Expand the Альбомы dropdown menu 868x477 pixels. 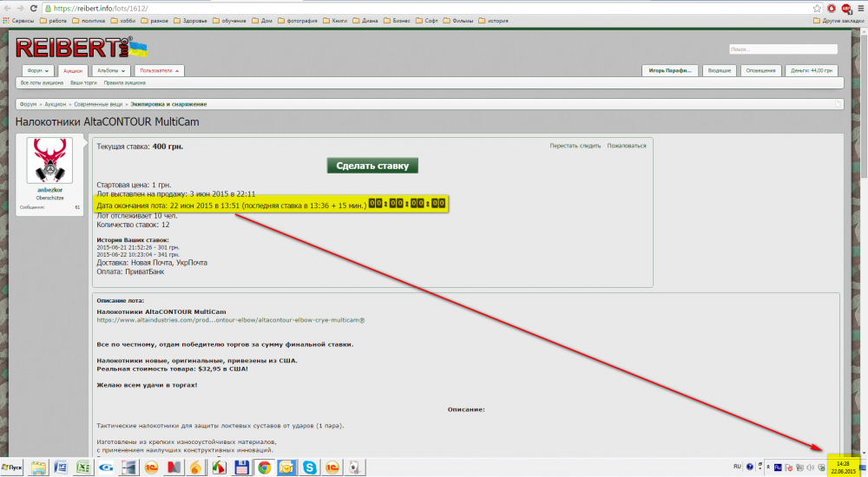(109, 70)
